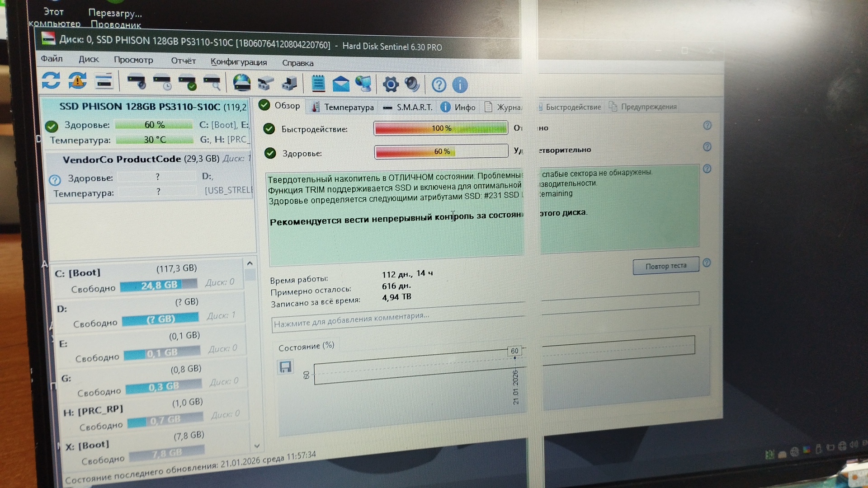Click the speaker sound alert icon
Image resolution: width=868 pixels, height=488 pixels.
coord(412,84)
